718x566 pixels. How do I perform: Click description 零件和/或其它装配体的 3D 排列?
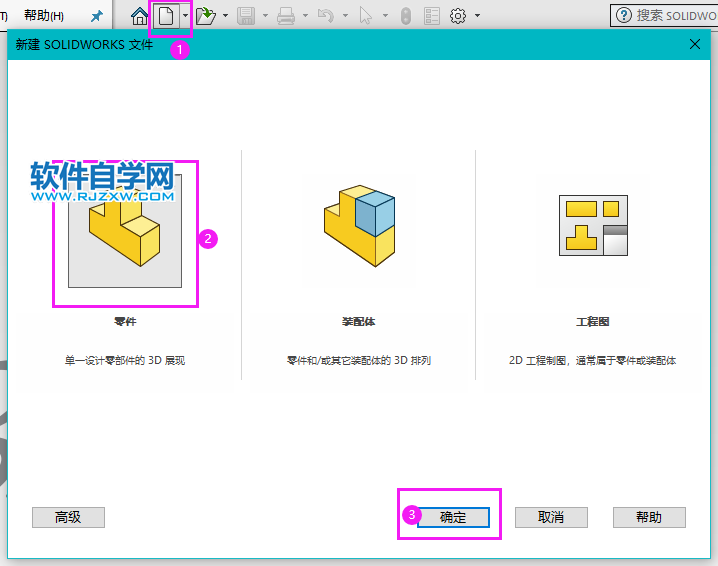pos(359,360)
